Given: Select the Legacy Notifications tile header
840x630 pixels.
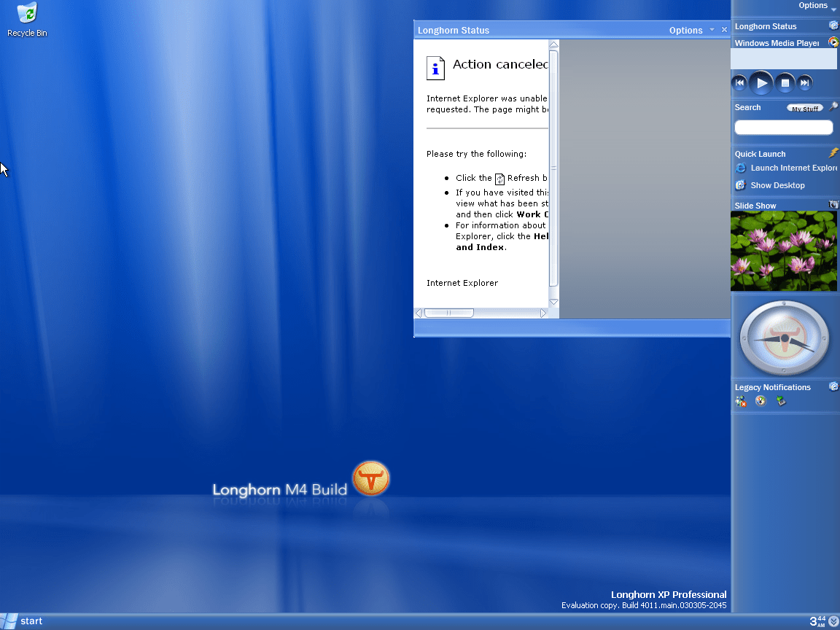Looking at the screenshot, I should coord(772,387).
